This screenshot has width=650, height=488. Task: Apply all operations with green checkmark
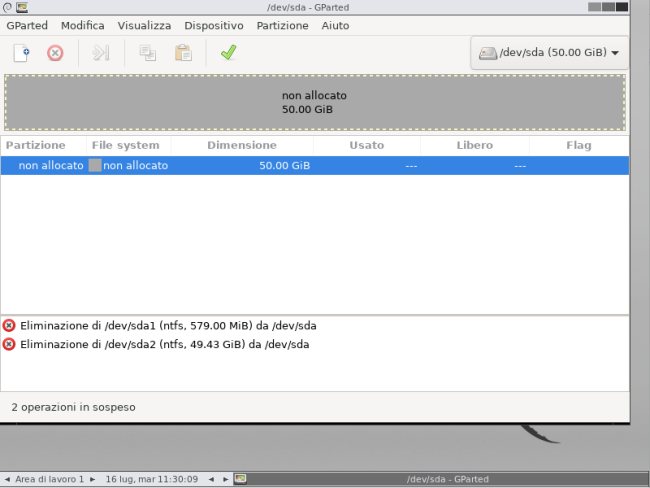tap(228, 53)
